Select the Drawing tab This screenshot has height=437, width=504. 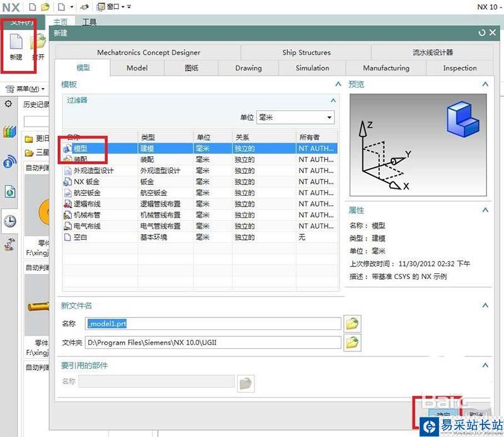[248, 68]
